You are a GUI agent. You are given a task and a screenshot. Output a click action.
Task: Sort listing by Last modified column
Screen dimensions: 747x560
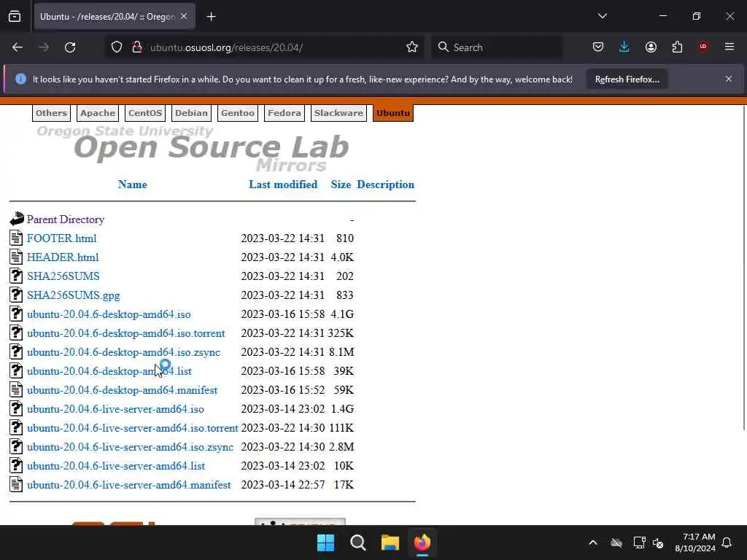click(283, 184)
